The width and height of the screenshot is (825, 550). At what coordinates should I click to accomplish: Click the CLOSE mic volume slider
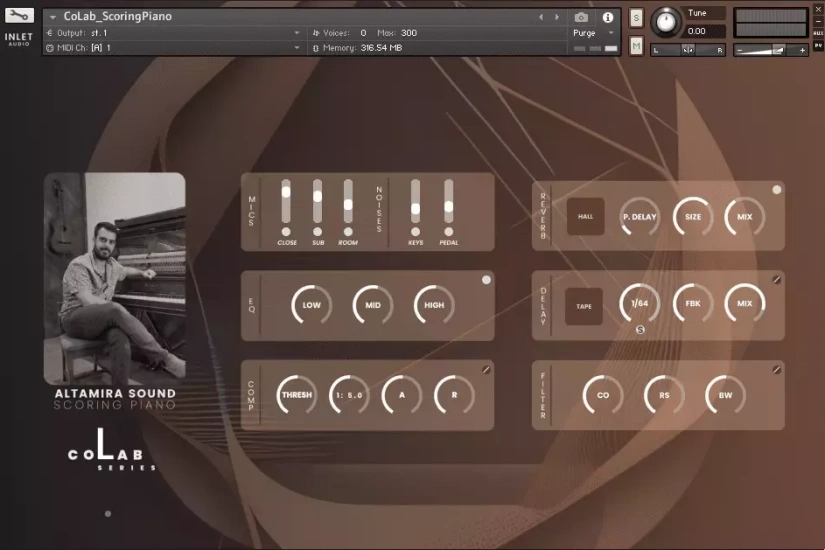pos(286,192)
